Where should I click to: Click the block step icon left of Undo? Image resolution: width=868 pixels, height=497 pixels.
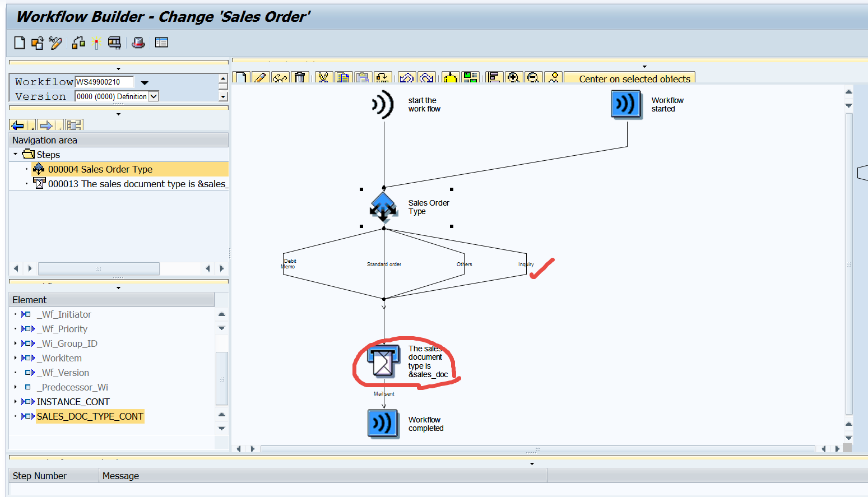pyautogui.click(x=383, y=77)
